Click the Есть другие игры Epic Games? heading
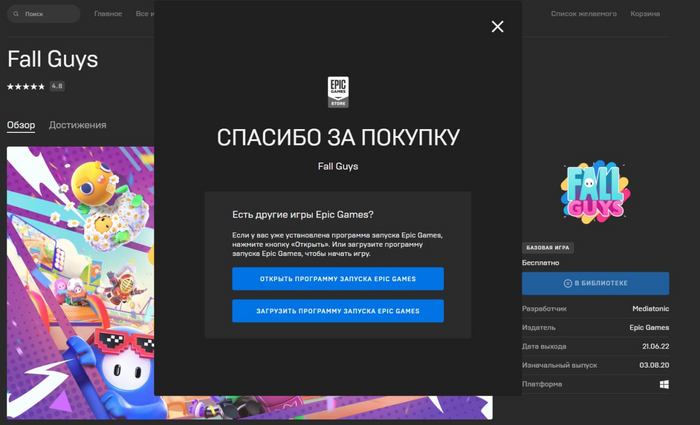 point(303,215)
